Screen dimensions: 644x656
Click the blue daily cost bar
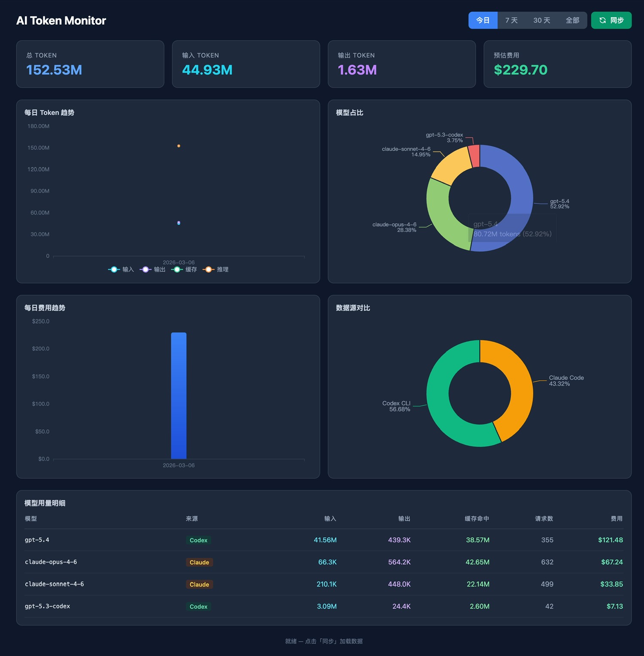coord(179,395)
